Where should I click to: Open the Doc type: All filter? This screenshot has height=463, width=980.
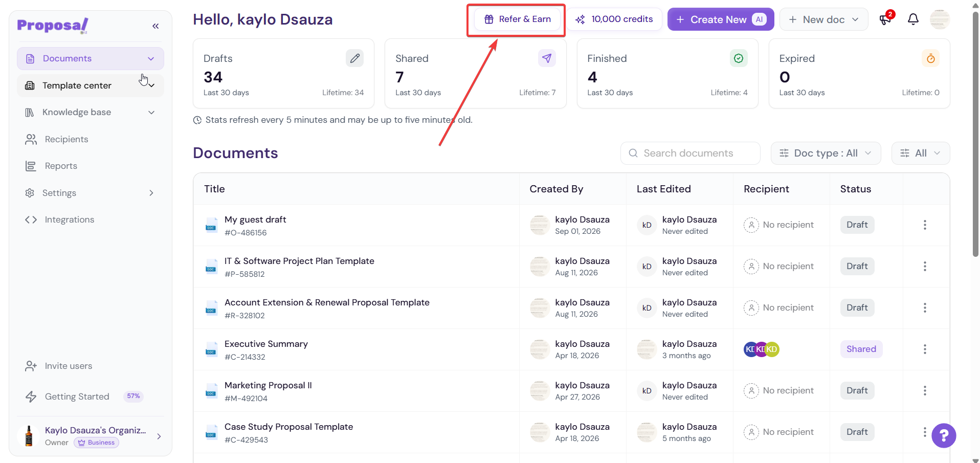click(826, 153)
